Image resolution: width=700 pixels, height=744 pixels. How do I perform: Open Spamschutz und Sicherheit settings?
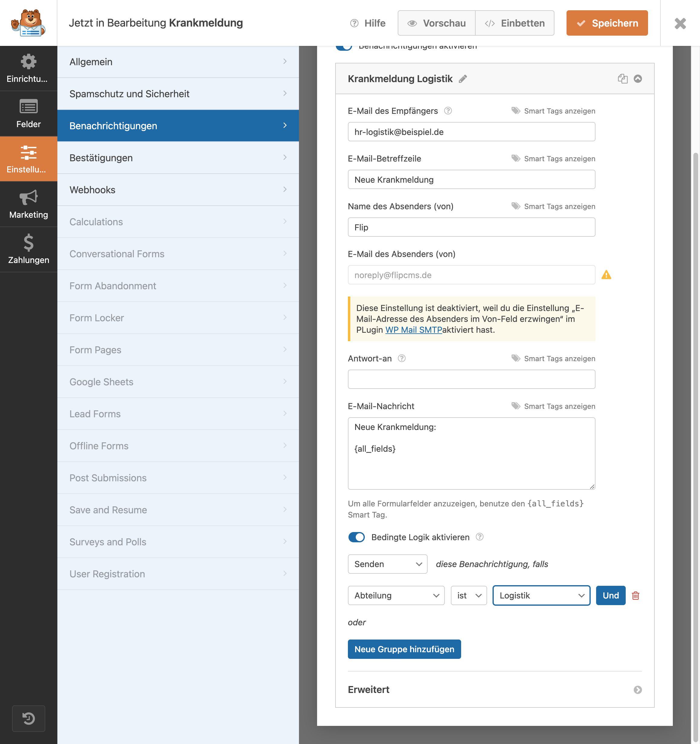178,94
